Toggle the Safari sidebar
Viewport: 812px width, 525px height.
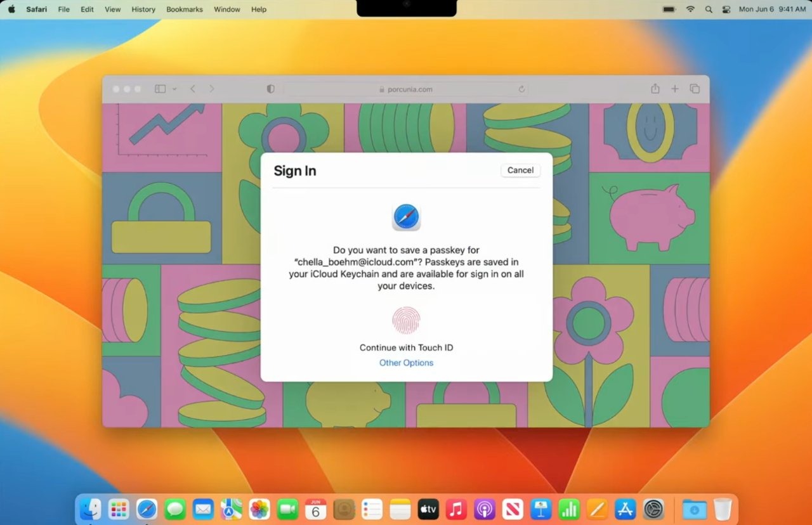click(159, 89)
